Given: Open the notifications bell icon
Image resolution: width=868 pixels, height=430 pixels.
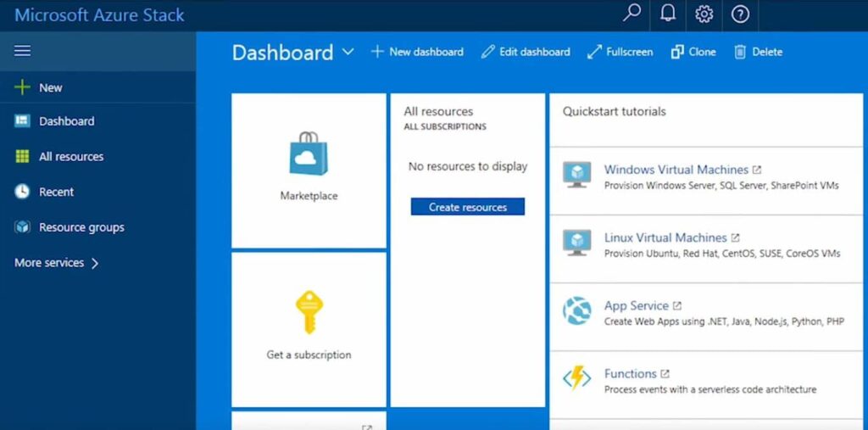Looking at the screenshot, I should (667, 14).
